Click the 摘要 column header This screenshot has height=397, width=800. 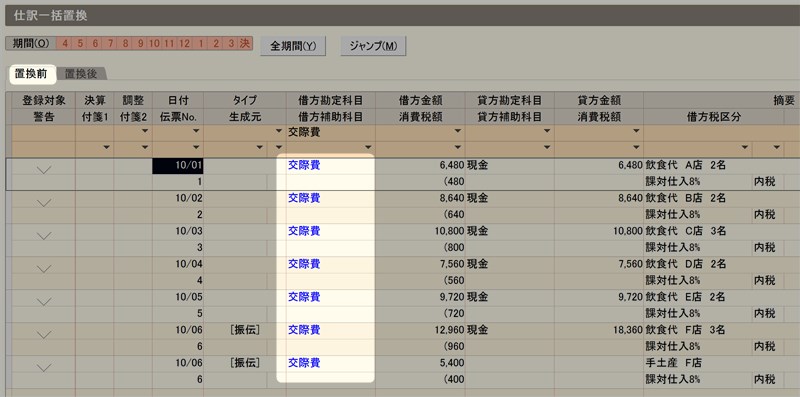784,100
